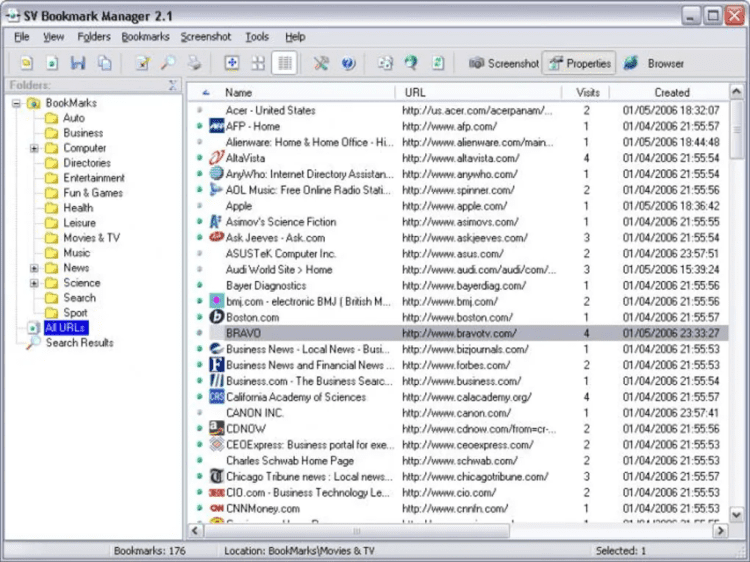Click the printer icon in the toolbar

point(194,63)
